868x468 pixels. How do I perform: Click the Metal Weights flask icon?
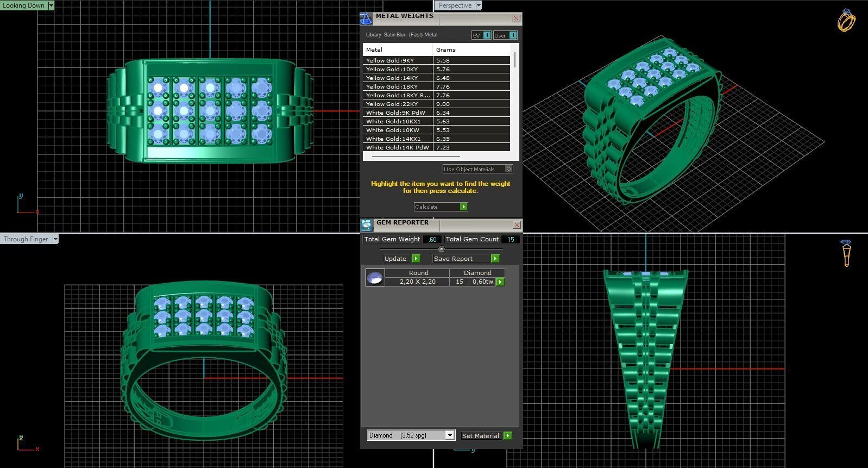(366, 19)
